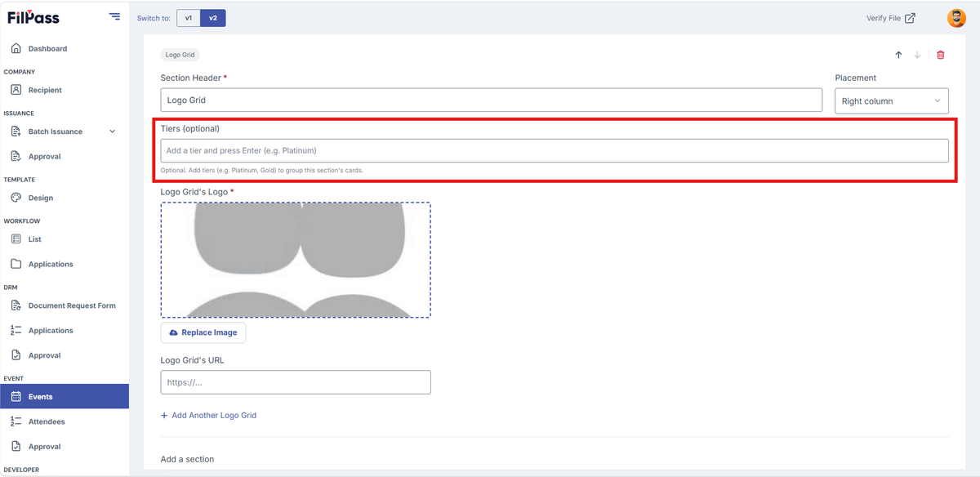The height and width of the screenshot is (477, 980).
Task: Move the Logo Grid section up
Action: click(898, 55)
